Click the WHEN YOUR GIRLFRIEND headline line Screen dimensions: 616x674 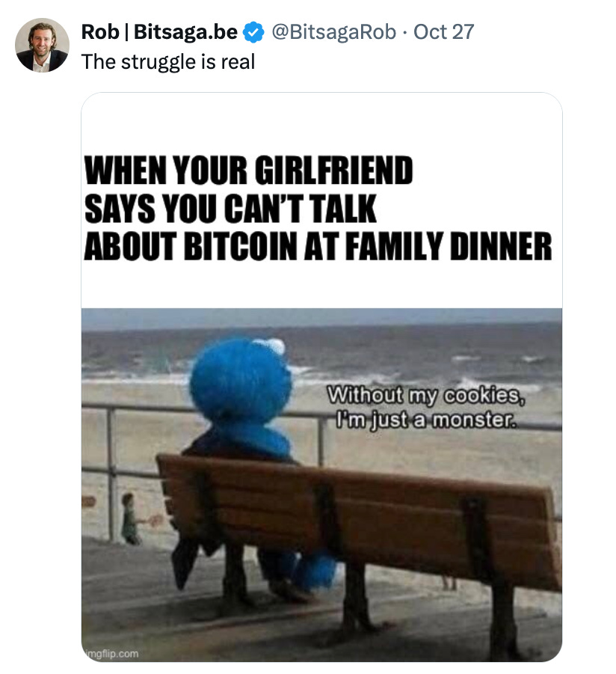248,171
